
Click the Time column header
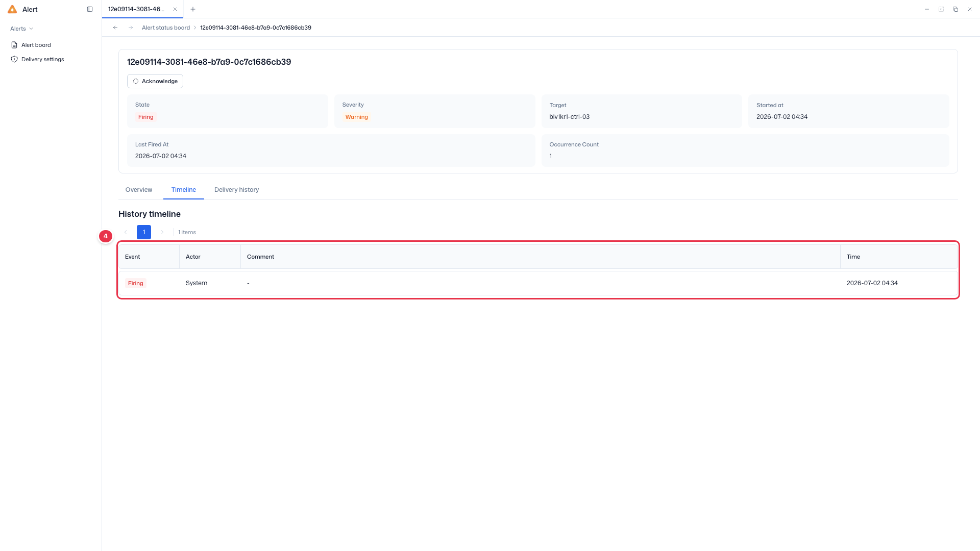(899, 257)
